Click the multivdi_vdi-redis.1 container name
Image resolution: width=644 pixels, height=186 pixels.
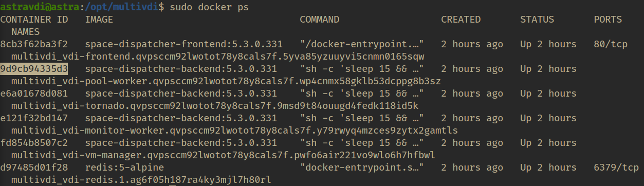click(x=141, y=180)
